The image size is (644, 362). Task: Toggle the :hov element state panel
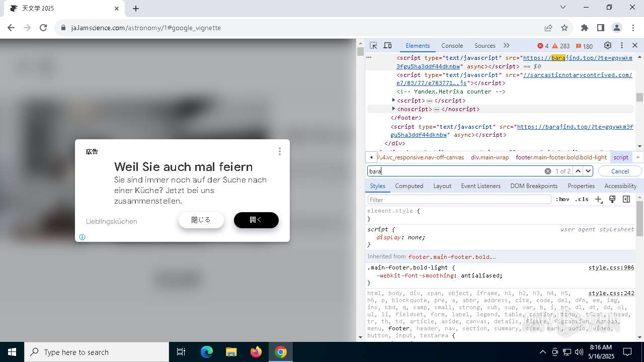pos(562,200)
